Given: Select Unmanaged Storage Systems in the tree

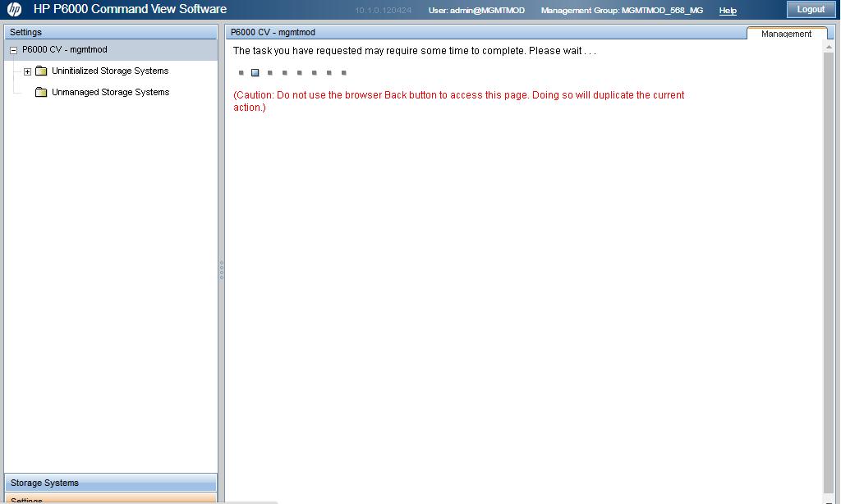Looking at the screenshot, I should (111, 92).
